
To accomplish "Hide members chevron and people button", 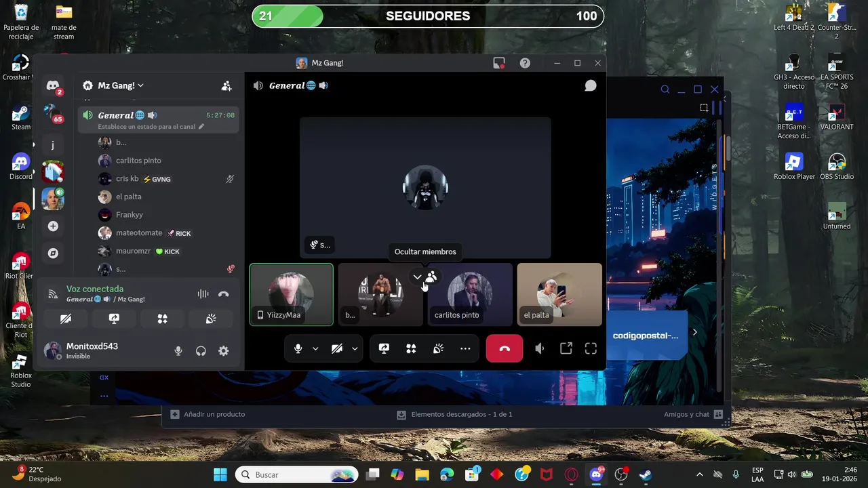I will (425, 277).
